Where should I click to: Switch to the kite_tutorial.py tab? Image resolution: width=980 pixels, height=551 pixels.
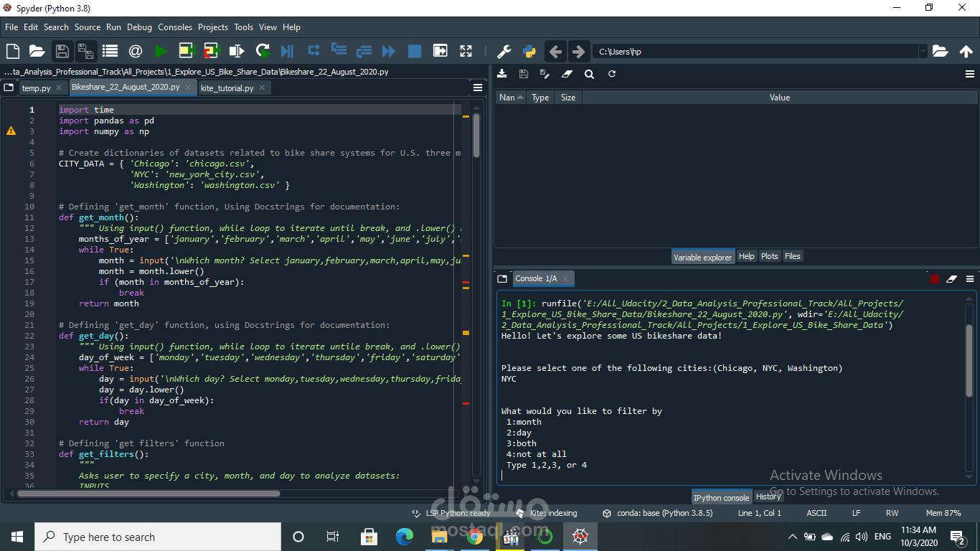point(227,88)
